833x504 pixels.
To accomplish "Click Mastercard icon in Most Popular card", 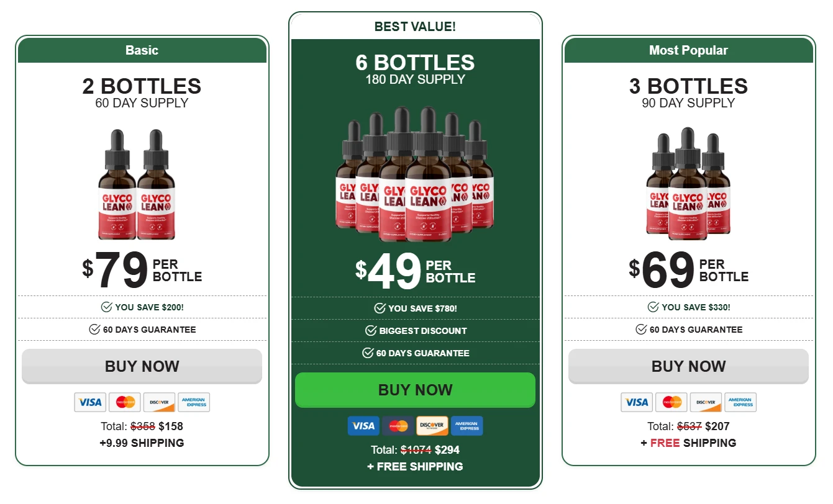I will (x=671, y=402).
